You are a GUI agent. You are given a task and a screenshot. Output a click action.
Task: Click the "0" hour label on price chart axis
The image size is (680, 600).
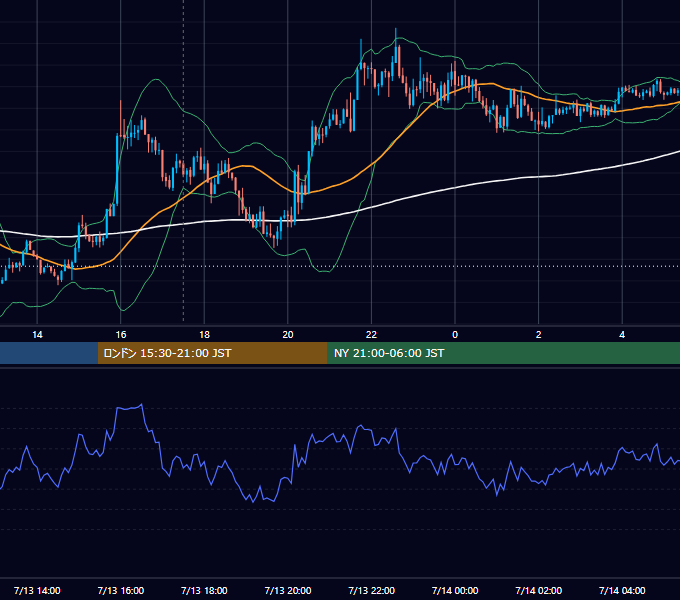tap(455, 335)
